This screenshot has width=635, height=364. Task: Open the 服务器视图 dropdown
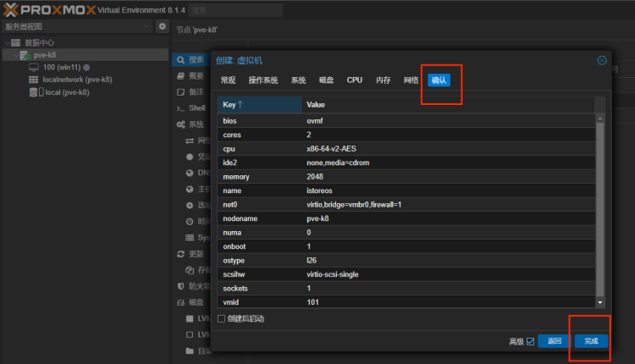click(x=77, y=26)
